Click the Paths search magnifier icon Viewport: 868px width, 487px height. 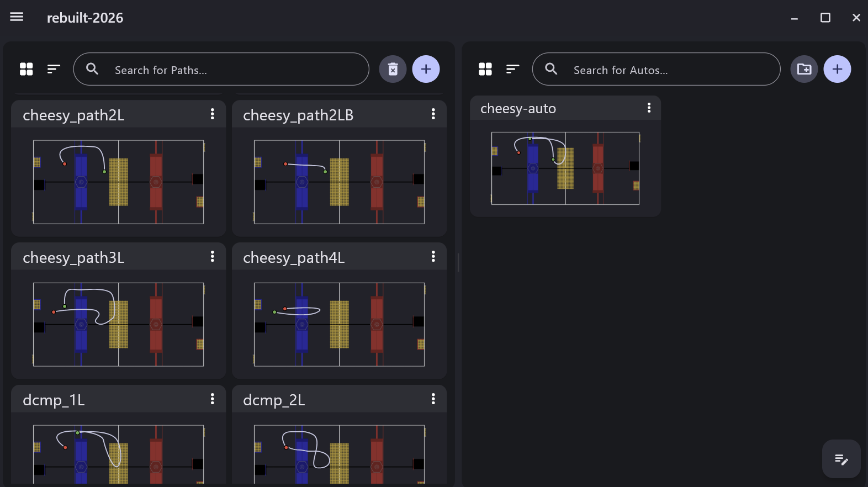(x=92, y=69)
